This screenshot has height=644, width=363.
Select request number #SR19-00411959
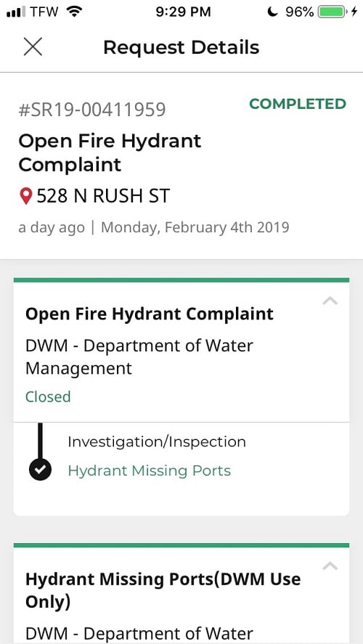92,110
